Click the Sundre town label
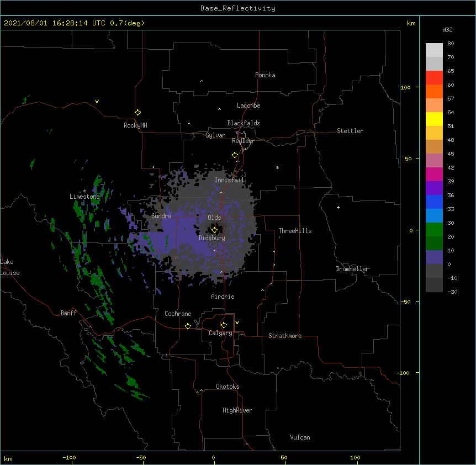The width and height of the screenshot is (476, 465). point(161,216)
